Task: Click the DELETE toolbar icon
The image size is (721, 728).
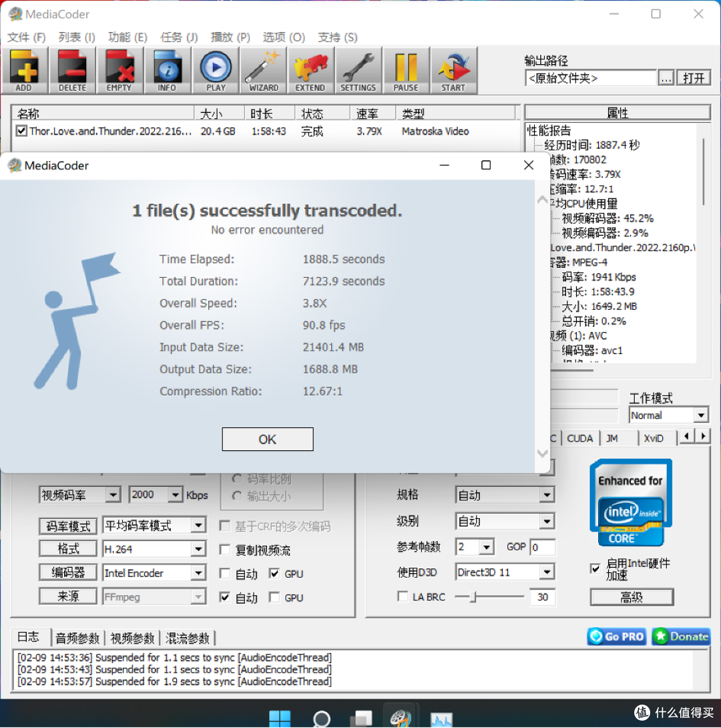Action: coord(72,71)
